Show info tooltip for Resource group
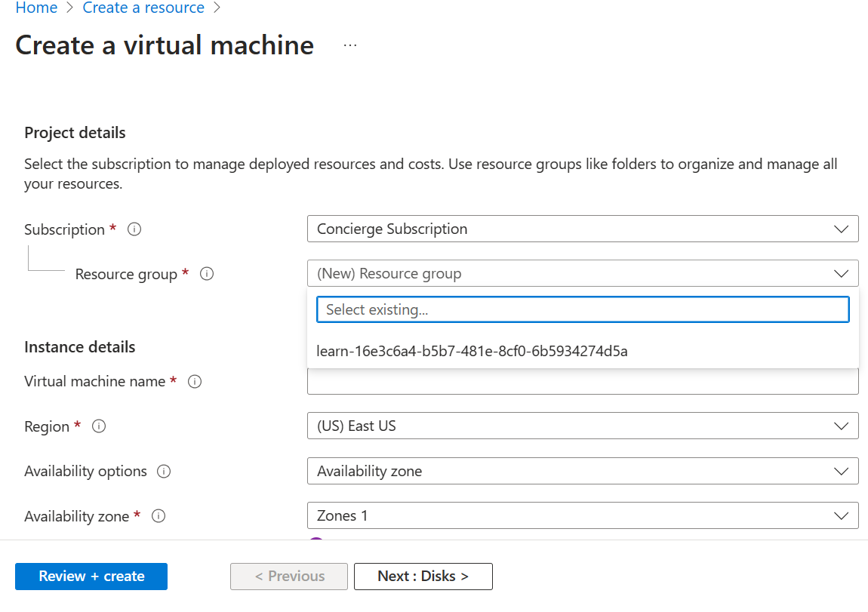The width and height of the screenshot is (868, 612). [207, 274]
